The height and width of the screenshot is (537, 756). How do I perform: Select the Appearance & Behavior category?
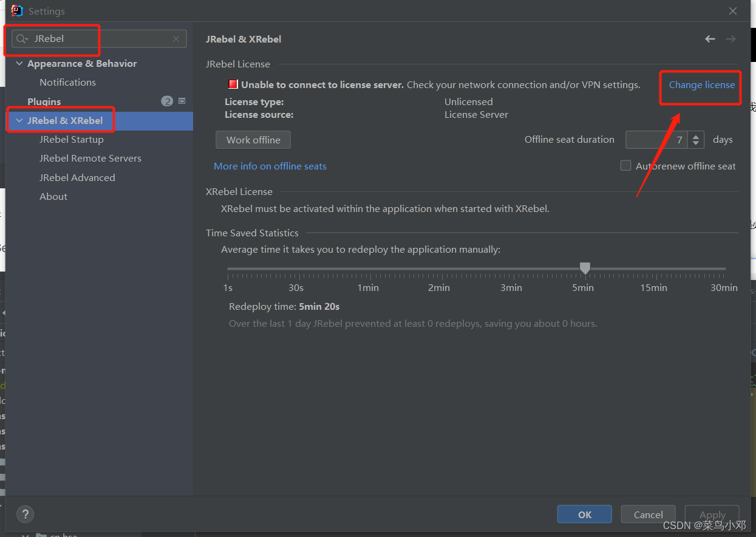82,64
